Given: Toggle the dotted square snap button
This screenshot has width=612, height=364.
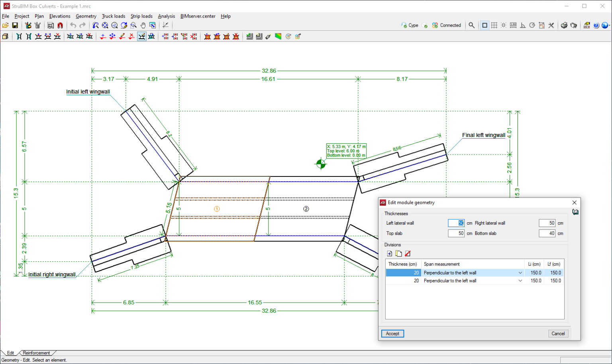Looking at the screenshot, I should coord(504,25).
